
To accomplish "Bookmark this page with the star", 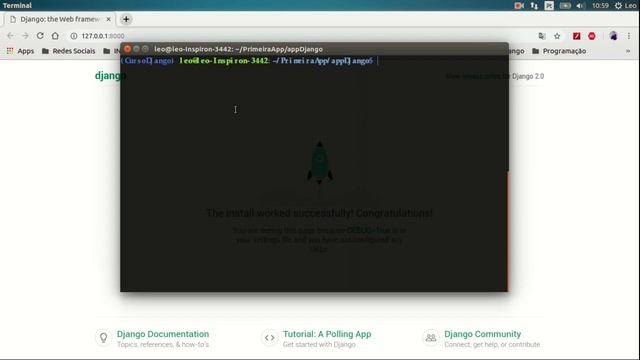I will 557,36.
